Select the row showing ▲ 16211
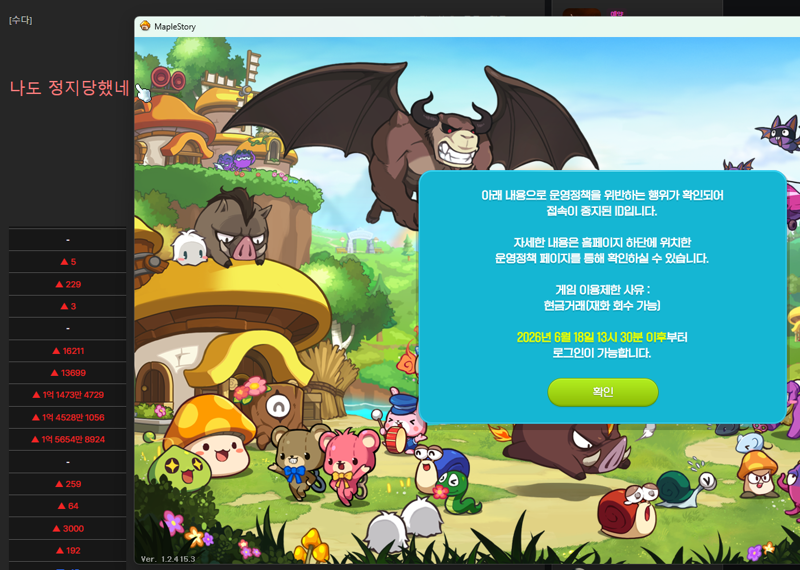 67,351
